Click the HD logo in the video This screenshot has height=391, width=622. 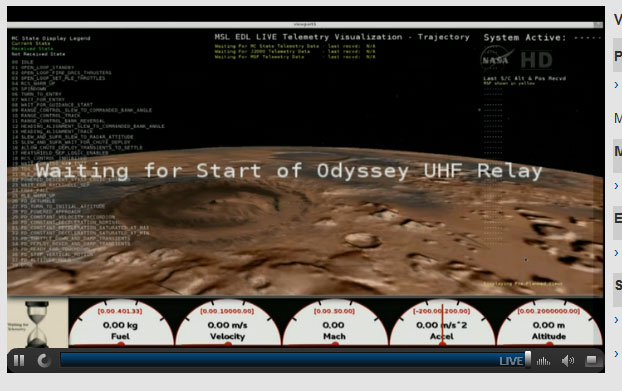point(536,60)
